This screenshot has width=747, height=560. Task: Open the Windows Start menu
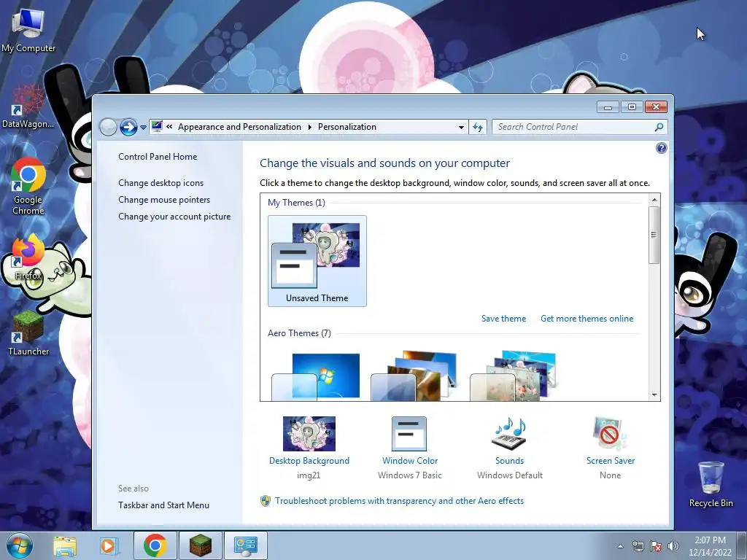pyautogui.click(x=20, y=545)
